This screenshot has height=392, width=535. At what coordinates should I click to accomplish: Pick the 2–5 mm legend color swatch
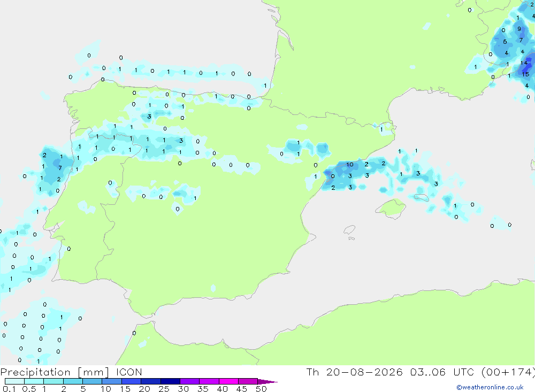point(73,381)
